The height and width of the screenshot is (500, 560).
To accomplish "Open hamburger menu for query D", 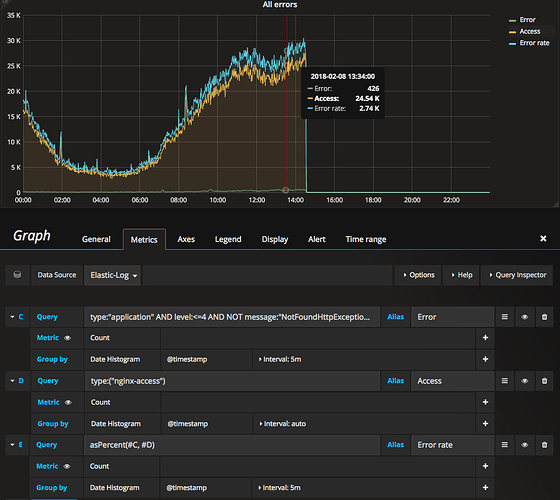I will [505, 381].
